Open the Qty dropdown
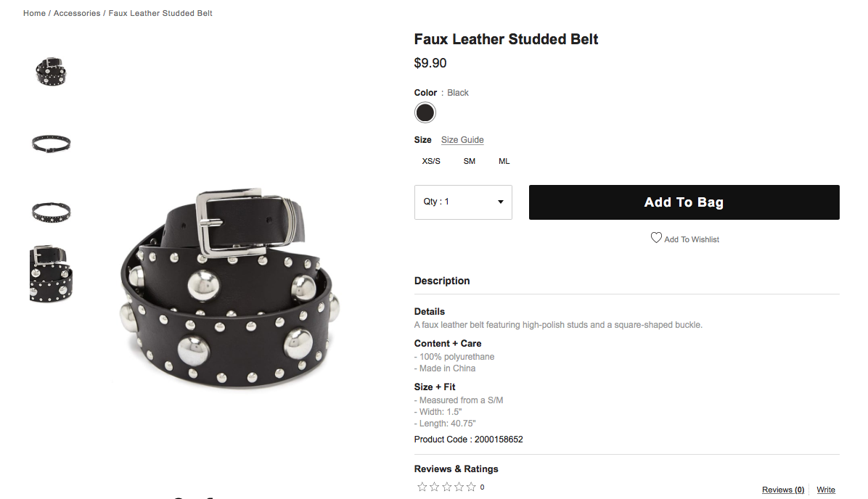The height and width of the screenshot is (499, 868). pos(463,202)
